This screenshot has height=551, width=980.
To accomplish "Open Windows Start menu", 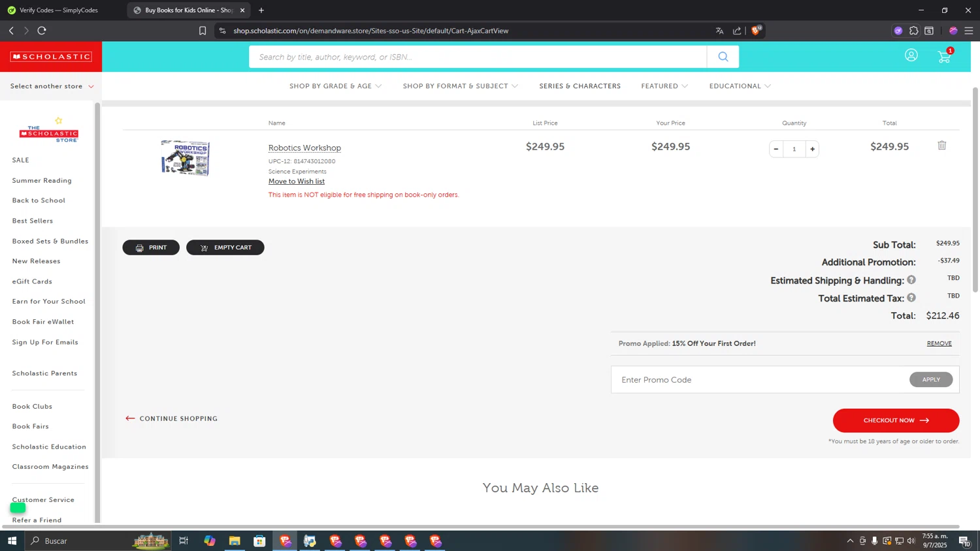I will 12,541.
